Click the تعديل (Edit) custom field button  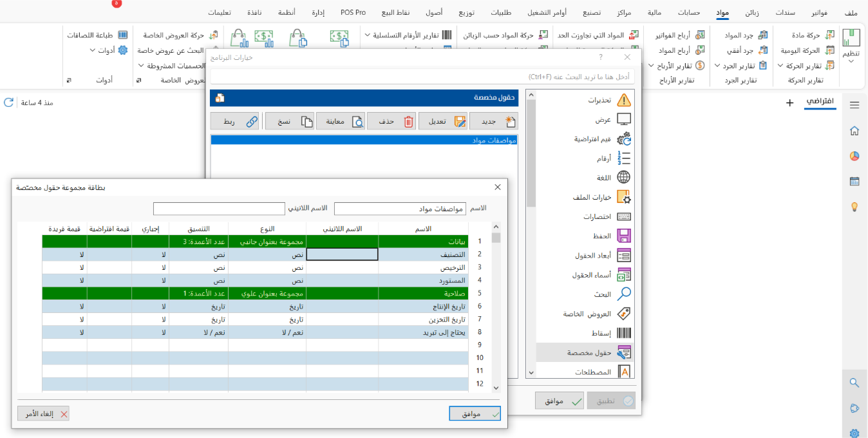coord(443,121)
